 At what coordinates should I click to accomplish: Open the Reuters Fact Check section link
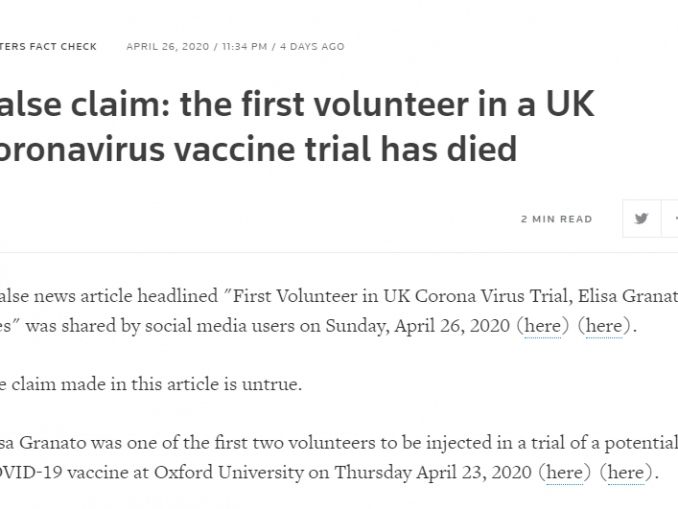click(x=48, y=46)
